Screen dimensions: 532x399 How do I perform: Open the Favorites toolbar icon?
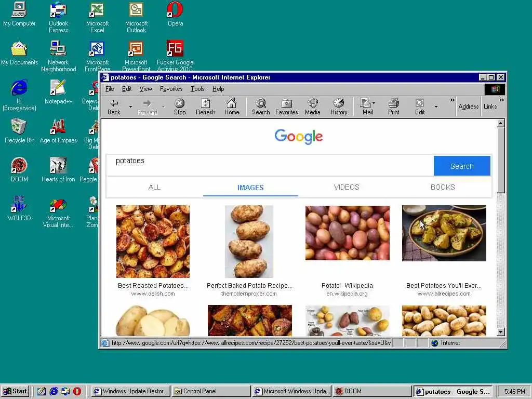tap(286, 107)
